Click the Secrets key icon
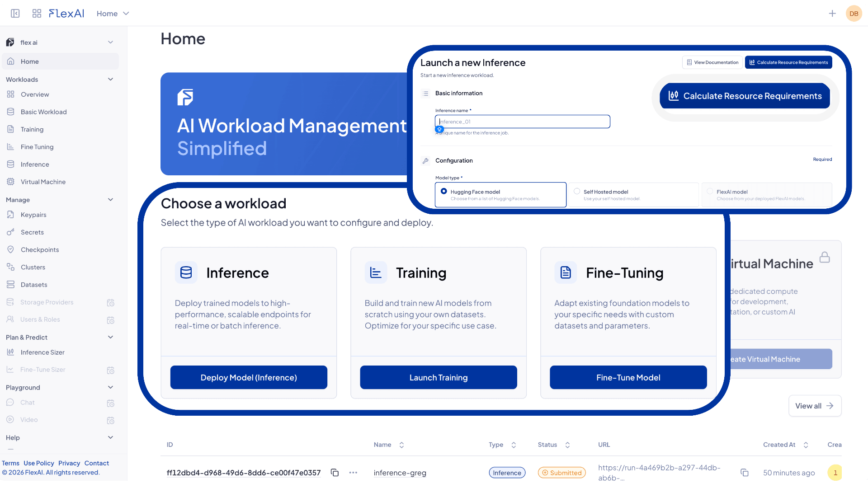 click(10, 232)
